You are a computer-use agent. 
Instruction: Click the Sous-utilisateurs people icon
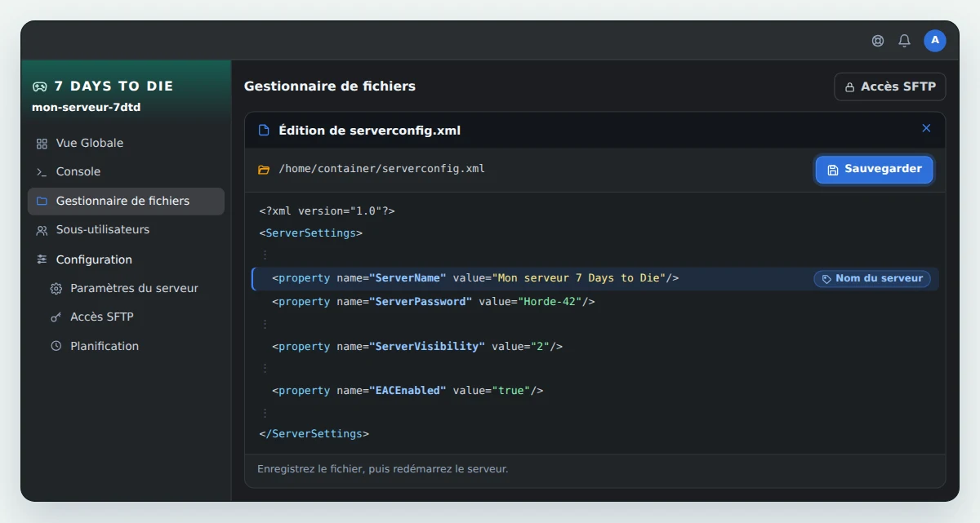[x=42, y=230]
